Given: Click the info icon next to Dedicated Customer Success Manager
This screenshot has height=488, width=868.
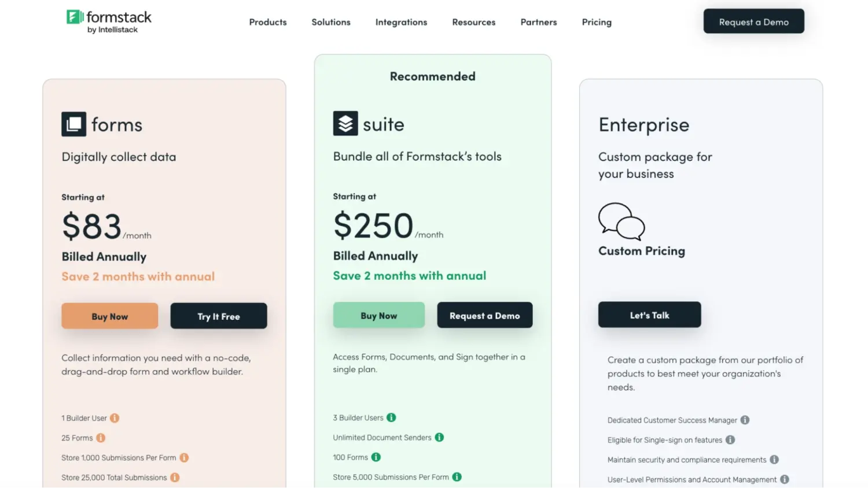Looking at the screenshot, I should (745, 420).
